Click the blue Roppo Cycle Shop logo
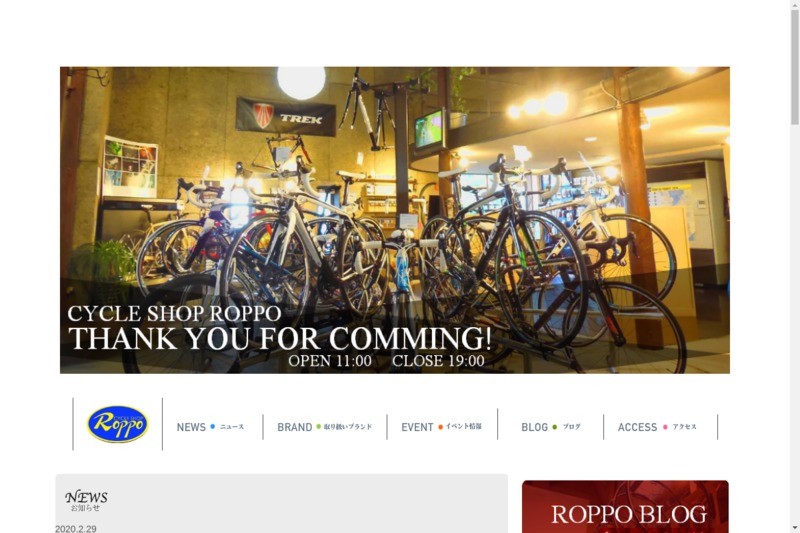This screenshot has height=533, width=800. 118,424
